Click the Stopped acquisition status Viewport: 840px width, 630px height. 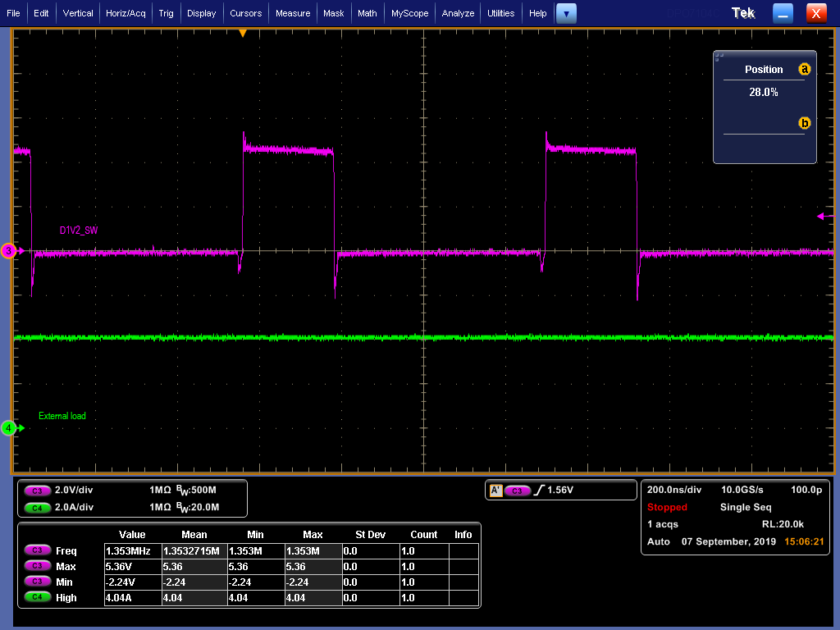point(667,507)
